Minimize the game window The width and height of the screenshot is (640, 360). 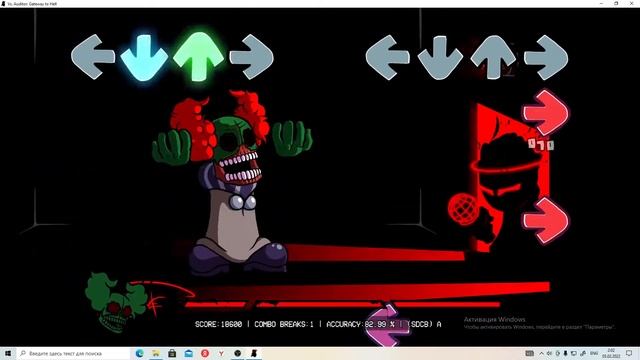click(x=601, y=4)
